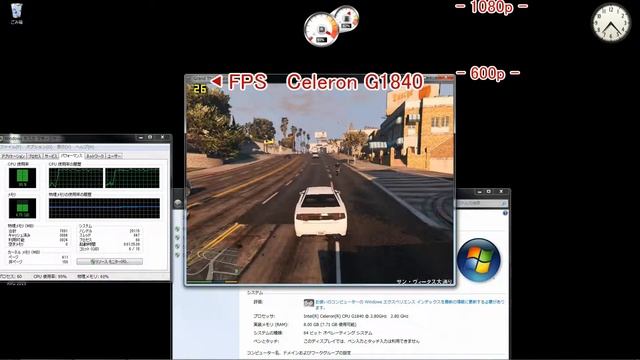Open the help question-mark icon in System window
The image size is (640, 360).
pyautogui.click(x=505, y=213)
